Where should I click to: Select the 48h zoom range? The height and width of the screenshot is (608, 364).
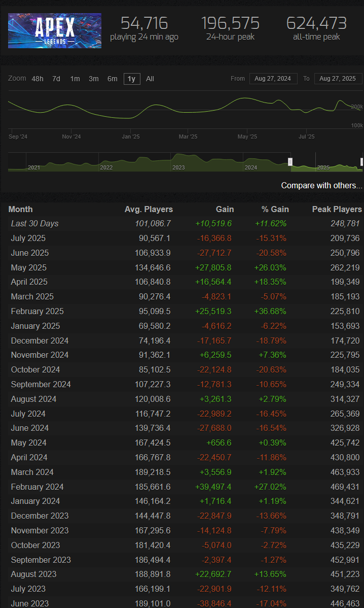pyautogui.click(x=38, y=79)
